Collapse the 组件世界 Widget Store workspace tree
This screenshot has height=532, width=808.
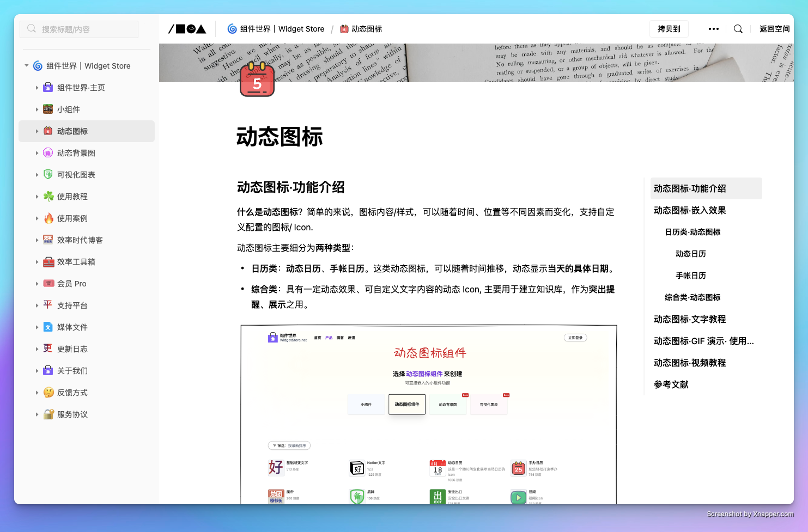click(26, 65)
